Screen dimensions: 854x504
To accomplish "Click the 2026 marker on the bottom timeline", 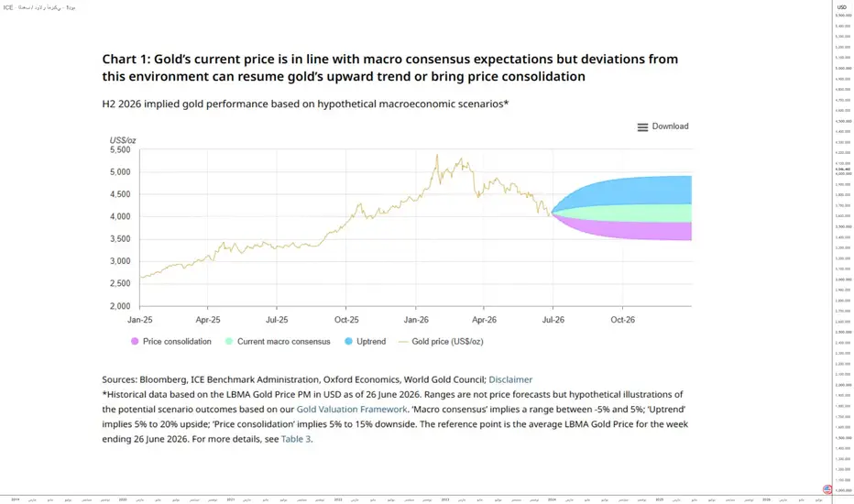I will point(766,499).
